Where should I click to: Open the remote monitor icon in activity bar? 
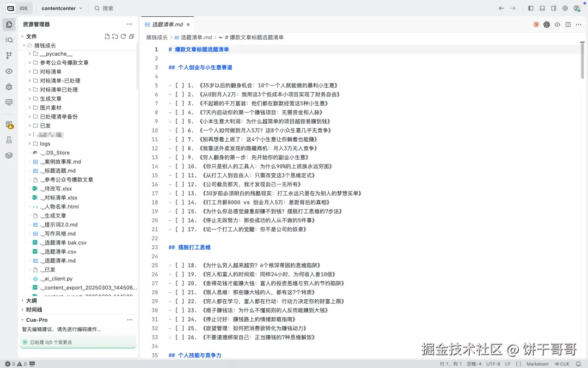click(9, 102)
